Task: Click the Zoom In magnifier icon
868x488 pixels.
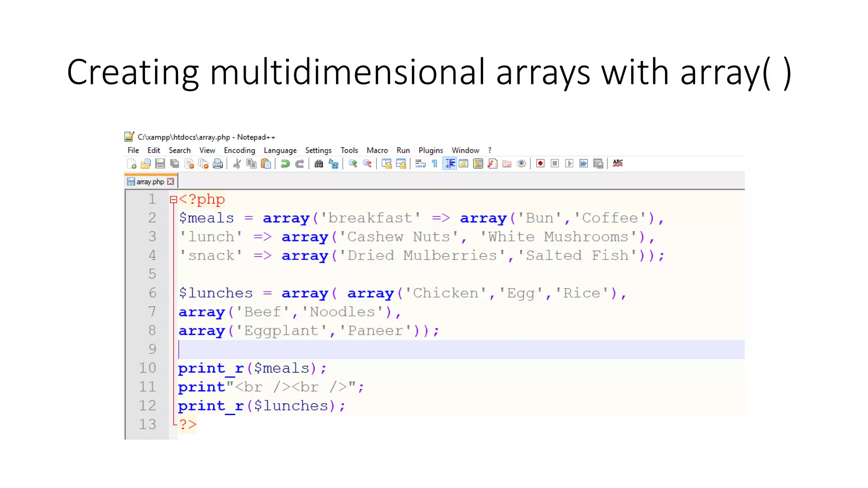Action: pos(353,164)
